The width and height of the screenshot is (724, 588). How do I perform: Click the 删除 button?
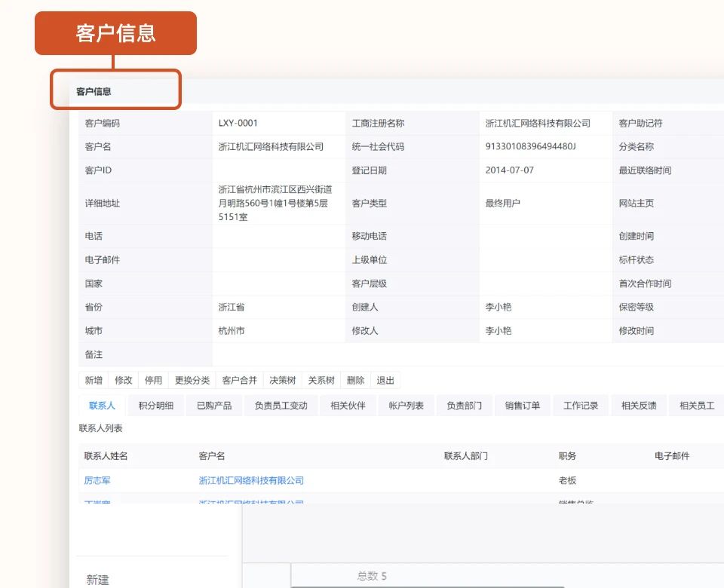(355, 380)
